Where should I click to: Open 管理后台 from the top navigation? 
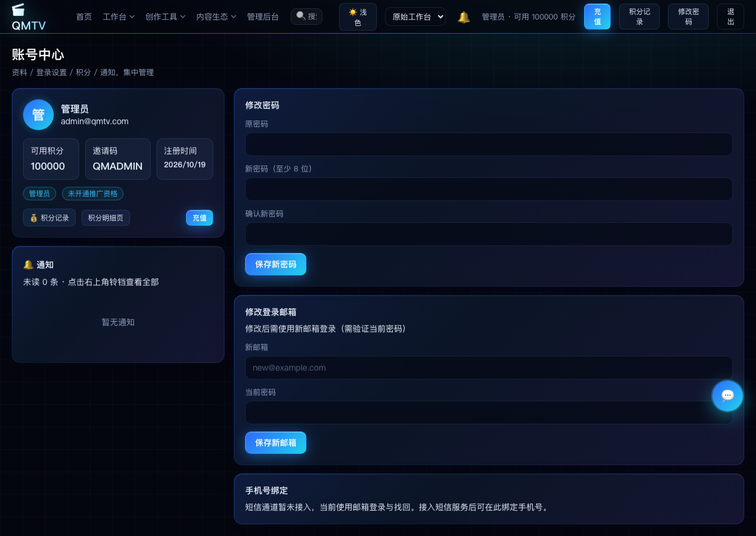(x=263, y=17)
